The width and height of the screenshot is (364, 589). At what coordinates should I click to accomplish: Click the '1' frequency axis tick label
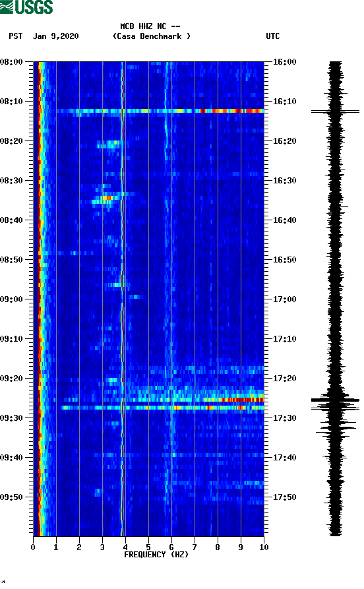point(56,547)
